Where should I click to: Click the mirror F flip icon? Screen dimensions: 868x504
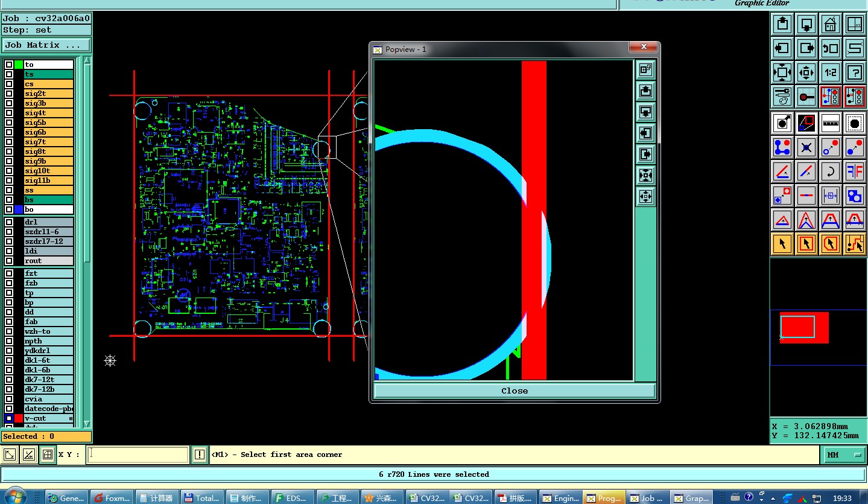tap(855, 171)
